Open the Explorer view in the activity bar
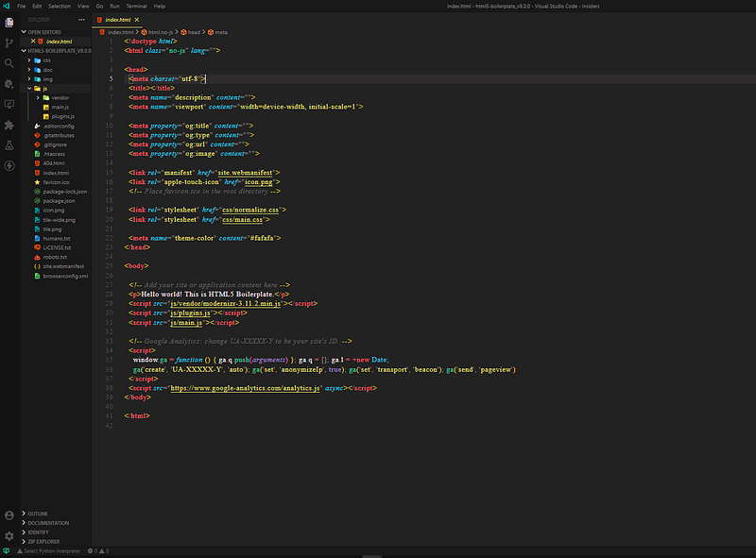The width and height of the screenshot is (756, 558). point(9,23)
